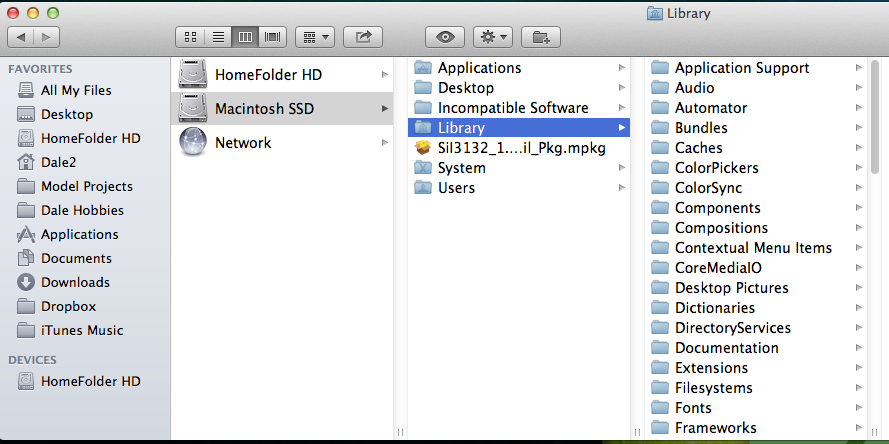Screen dimensions: 889x444
Task: Expand Users with its column arrow
Action: 622,188
